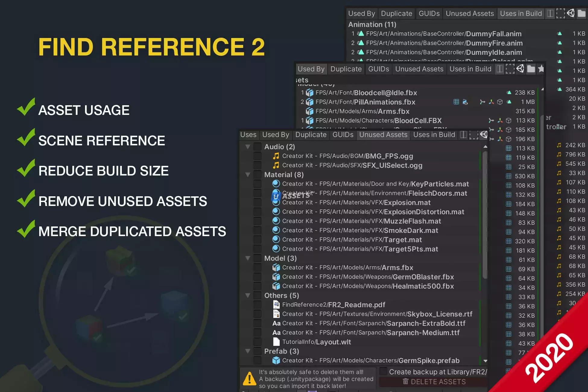Click the music note icon beside BMG_FPS.ogg
The height and width of the screenshot is (392, 588).
(x=276, y=156)
